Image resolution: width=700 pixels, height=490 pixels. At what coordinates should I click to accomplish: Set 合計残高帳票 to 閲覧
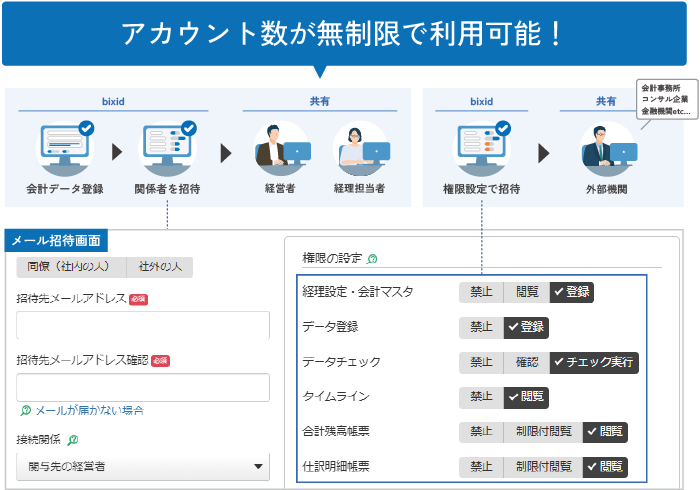605,432
